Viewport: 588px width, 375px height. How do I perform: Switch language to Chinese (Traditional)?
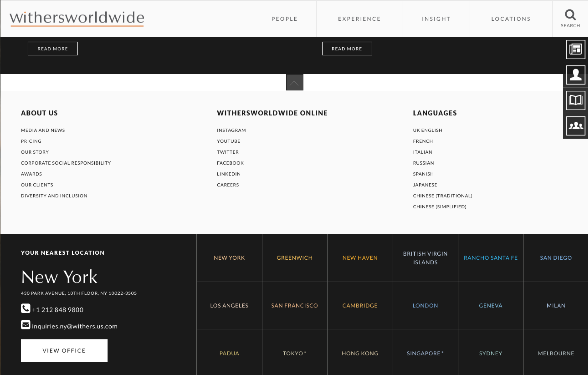(x=443, y=196)
